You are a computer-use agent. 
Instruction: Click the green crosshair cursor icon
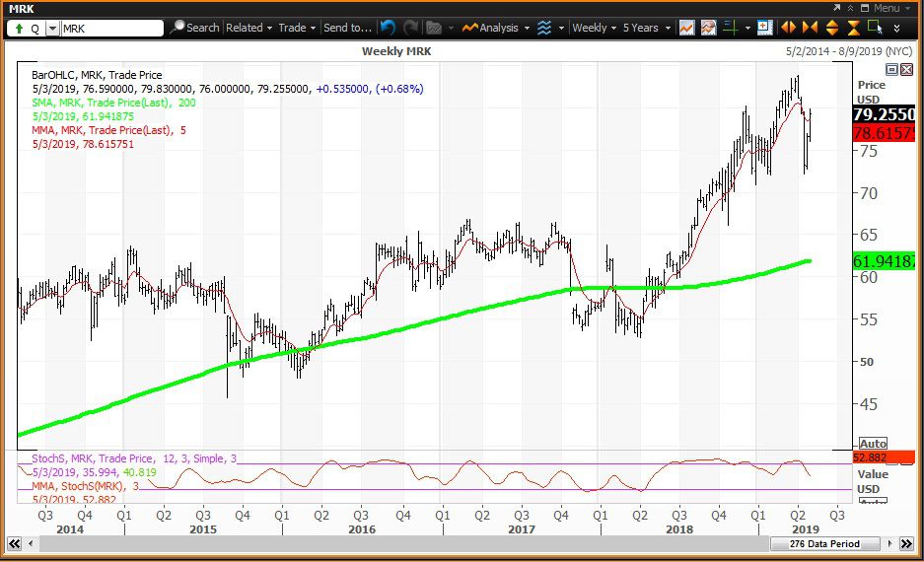click(x=731, y=28)
